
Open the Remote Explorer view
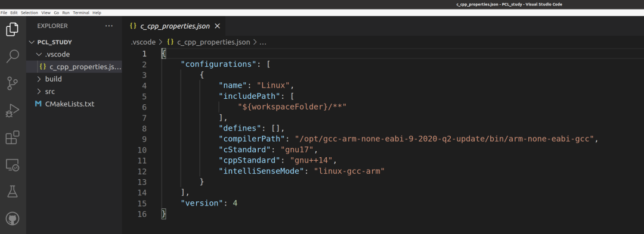[13, 165]
